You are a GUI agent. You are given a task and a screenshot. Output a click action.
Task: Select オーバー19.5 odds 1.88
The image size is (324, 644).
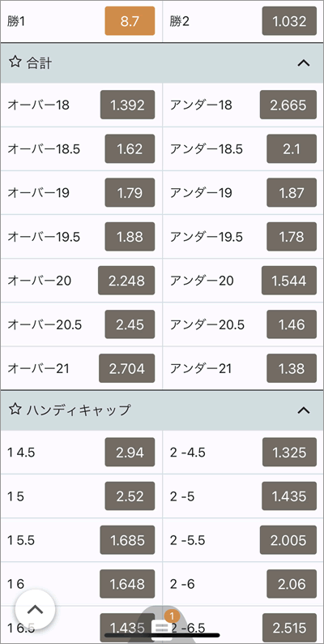(x=130, y=237)
